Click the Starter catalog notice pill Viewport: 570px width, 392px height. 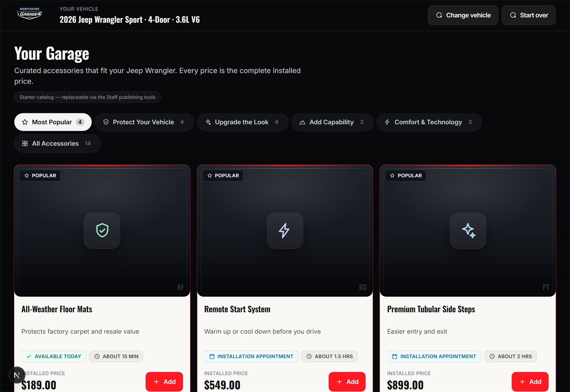(88, 97)
